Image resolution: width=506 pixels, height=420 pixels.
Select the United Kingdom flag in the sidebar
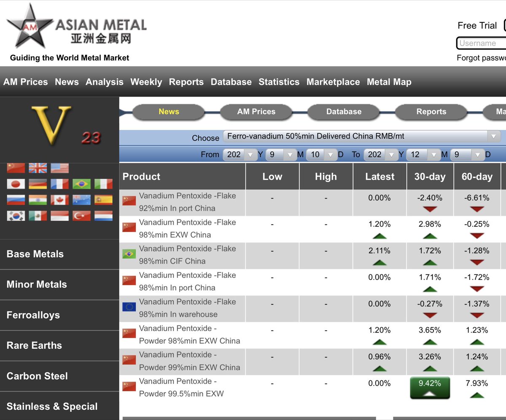pos(38,168)
